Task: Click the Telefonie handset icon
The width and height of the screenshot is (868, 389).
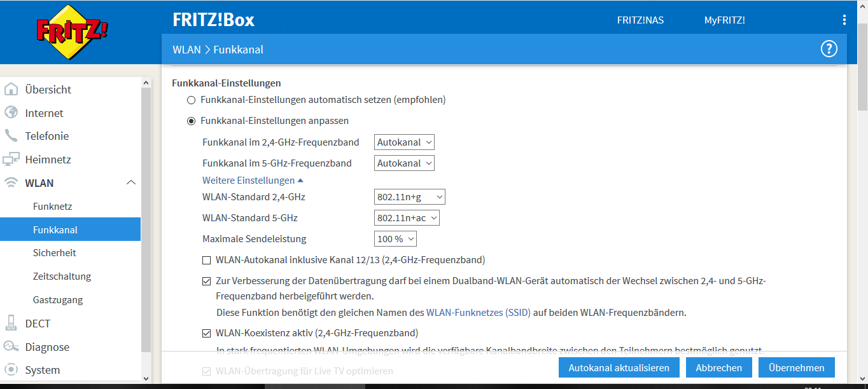Action: pyautogui.click(x=11, y=135)
